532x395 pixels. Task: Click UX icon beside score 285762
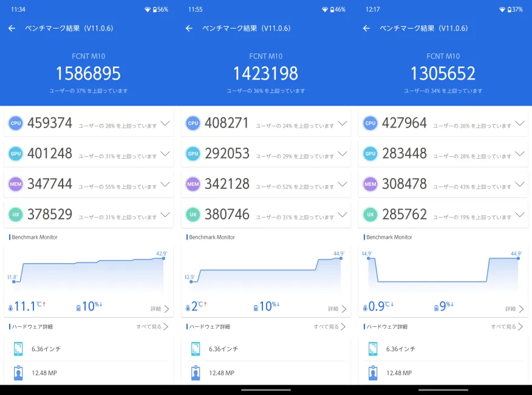tap(370, 215)
